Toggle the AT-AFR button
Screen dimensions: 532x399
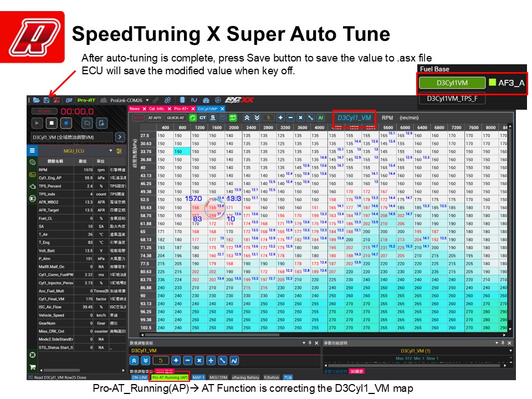click(155, 118)
